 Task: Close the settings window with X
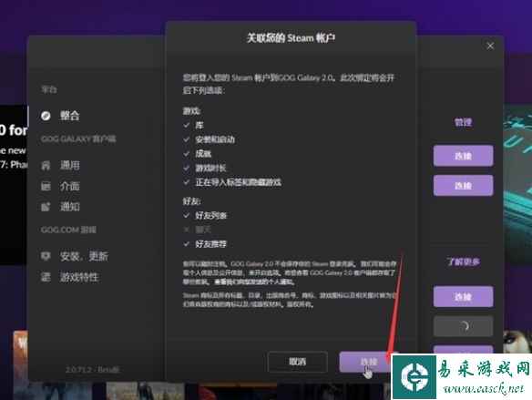click(x=490, y=46)
